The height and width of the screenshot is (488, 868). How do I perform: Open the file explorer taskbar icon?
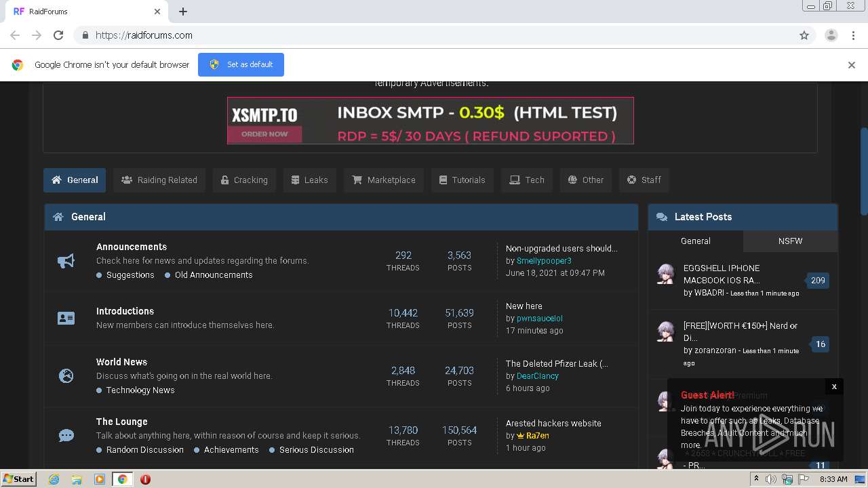point(77,479)
